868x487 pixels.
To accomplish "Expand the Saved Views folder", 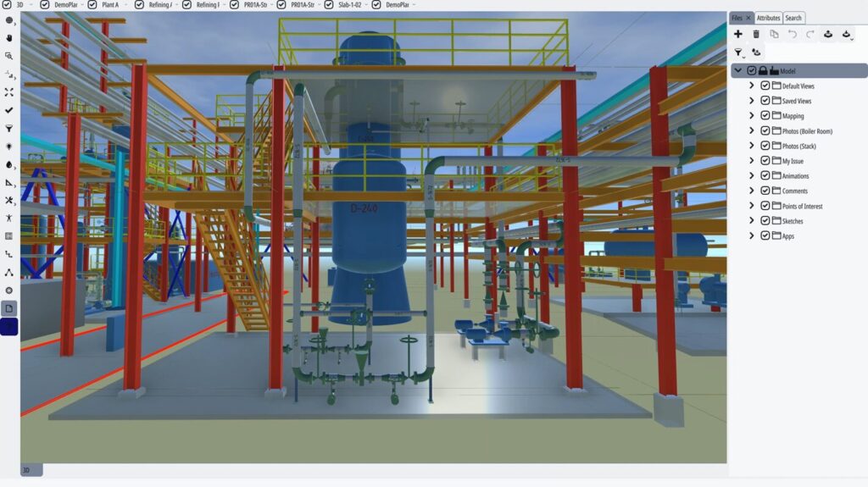I will [x=752, y=101].
